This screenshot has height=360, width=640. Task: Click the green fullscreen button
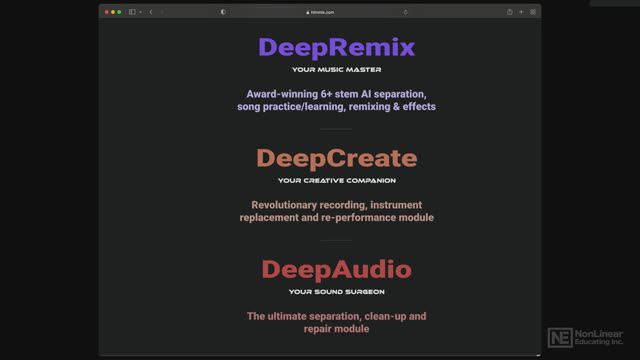pos(119,12)
